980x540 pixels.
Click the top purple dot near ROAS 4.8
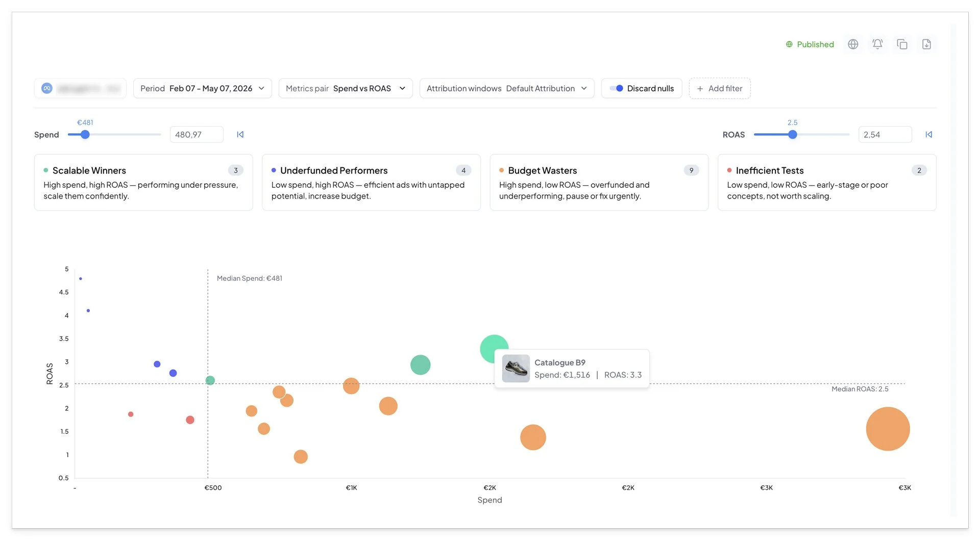pos(81,279)
